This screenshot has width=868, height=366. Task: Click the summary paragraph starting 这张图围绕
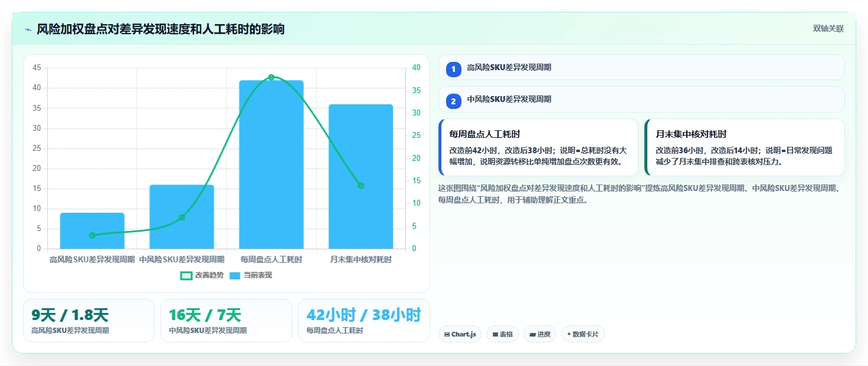[x=641, y=194]
